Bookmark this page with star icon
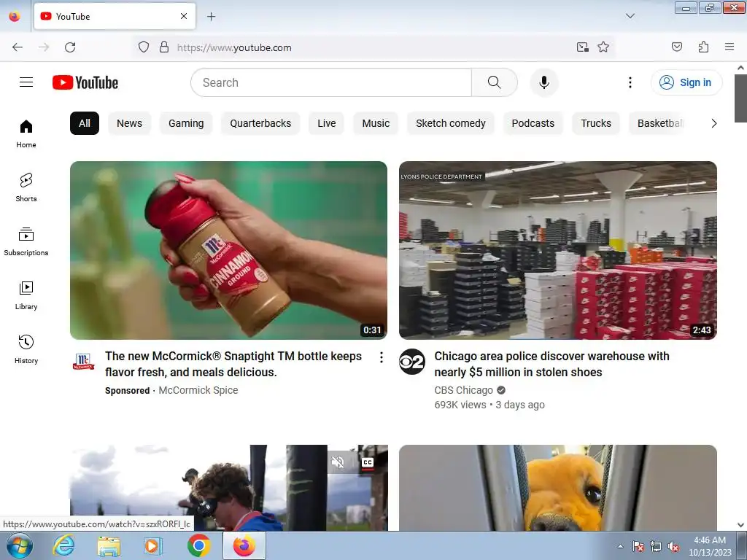This screenshot has width=747, height=560. [x=603, y=47]
